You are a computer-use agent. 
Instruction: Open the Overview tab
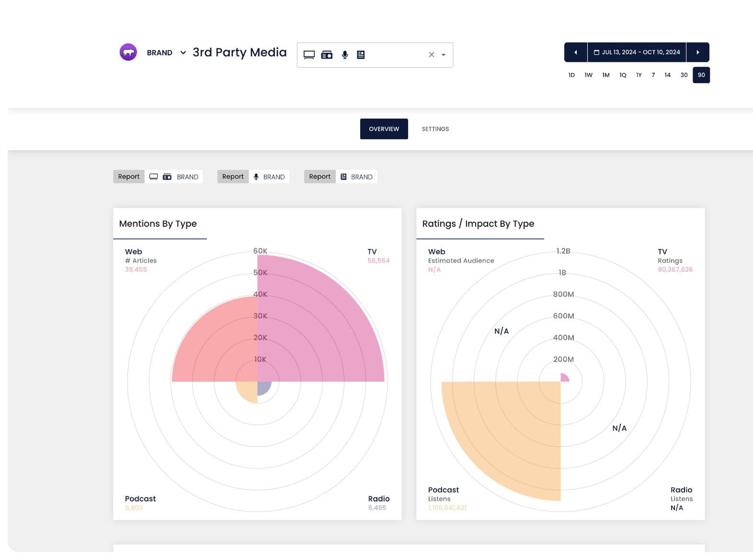click(384, 129)
